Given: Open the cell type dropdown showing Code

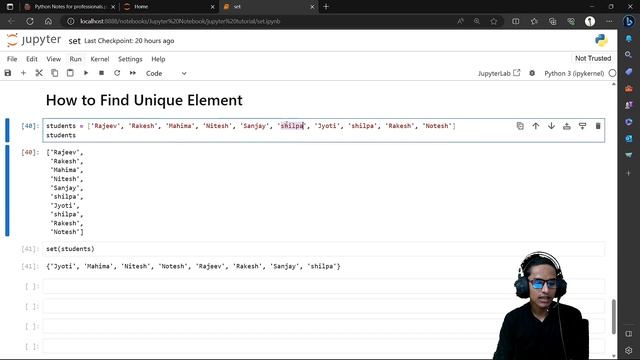Looking at the screenshot, I should click(166, 73).
